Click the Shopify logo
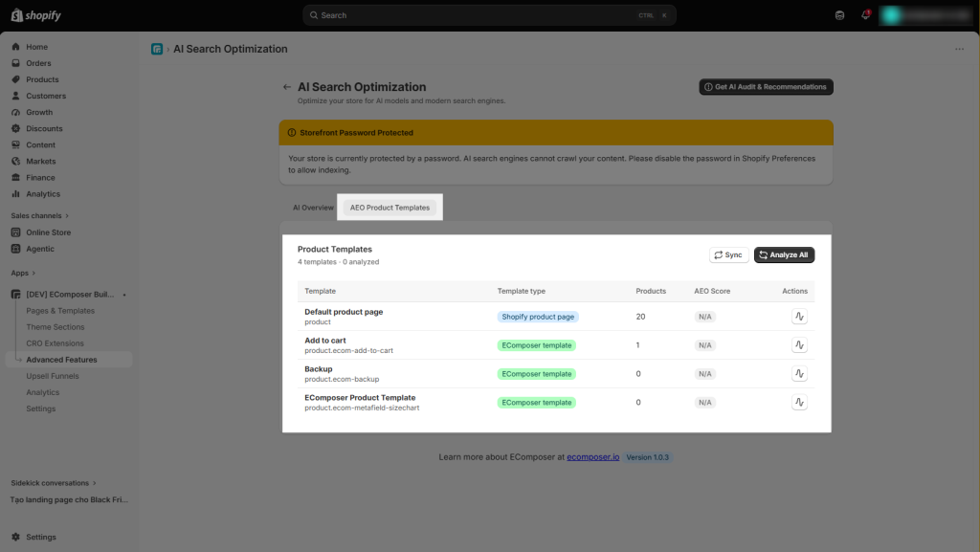This screenshot has width=980, height=552. tap(36, 15)
